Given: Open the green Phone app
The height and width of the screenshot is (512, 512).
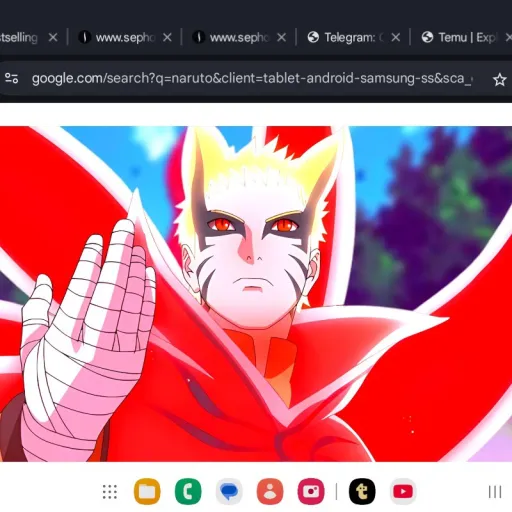Looking at the screenshot, I should (188, 491).
